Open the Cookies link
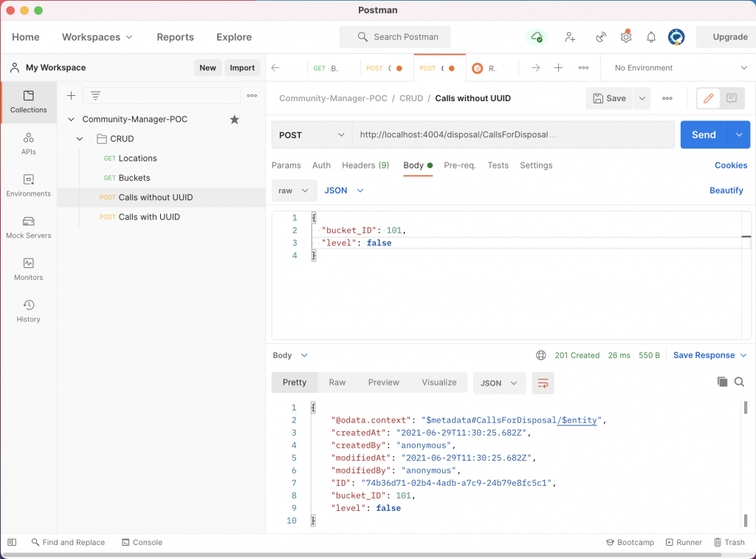Image resolution: width=756 pixels, height=559 pixels. pos(731,165)
